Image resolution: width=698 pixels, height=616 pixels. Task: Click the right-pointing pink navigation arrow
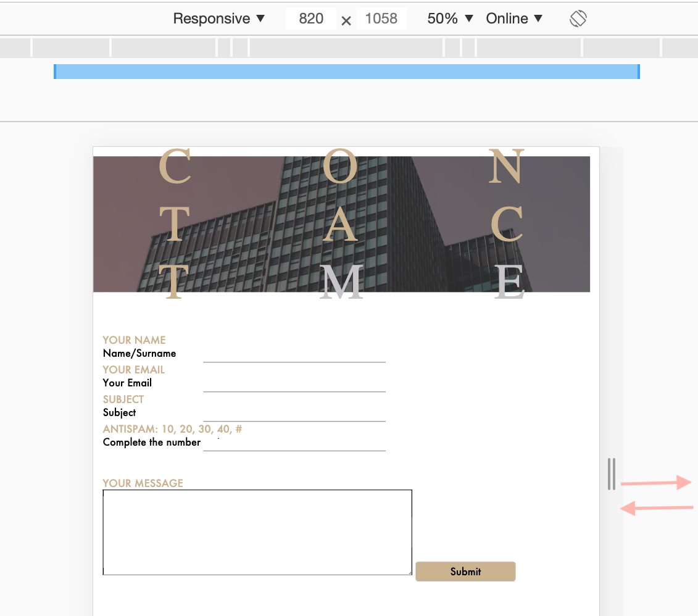657,482
